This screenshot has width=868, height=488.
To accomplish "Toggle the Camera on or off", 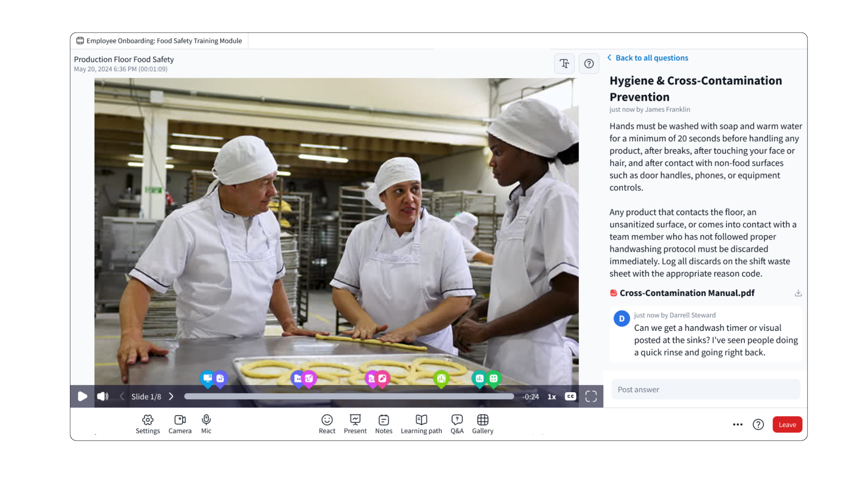I will pyautogui.click(x=180, y=424).
